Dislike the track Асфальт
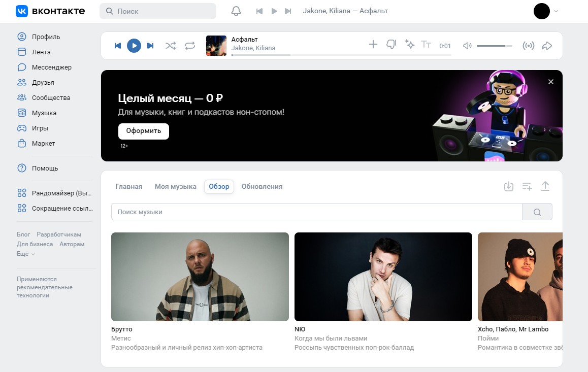Image resolution: width=588 pixels, height=372 pixels. coord(391,45)
